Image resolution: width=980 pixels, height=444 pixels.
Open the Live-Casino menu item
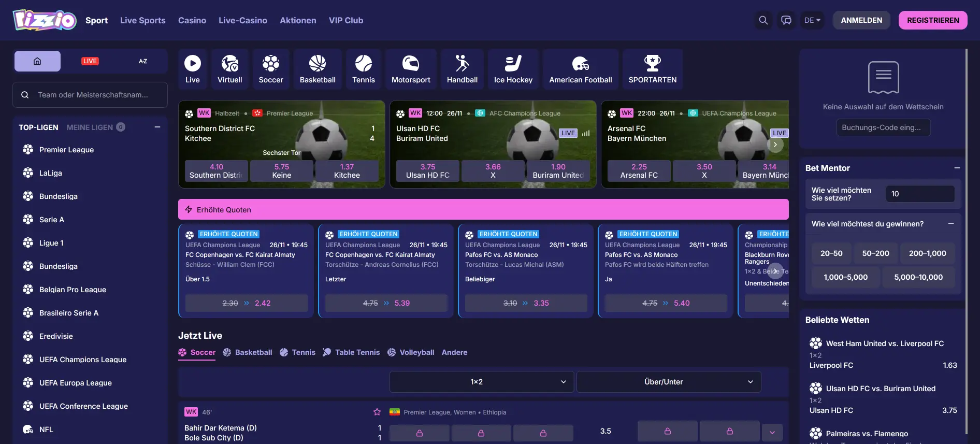click(x=242, y=20)
